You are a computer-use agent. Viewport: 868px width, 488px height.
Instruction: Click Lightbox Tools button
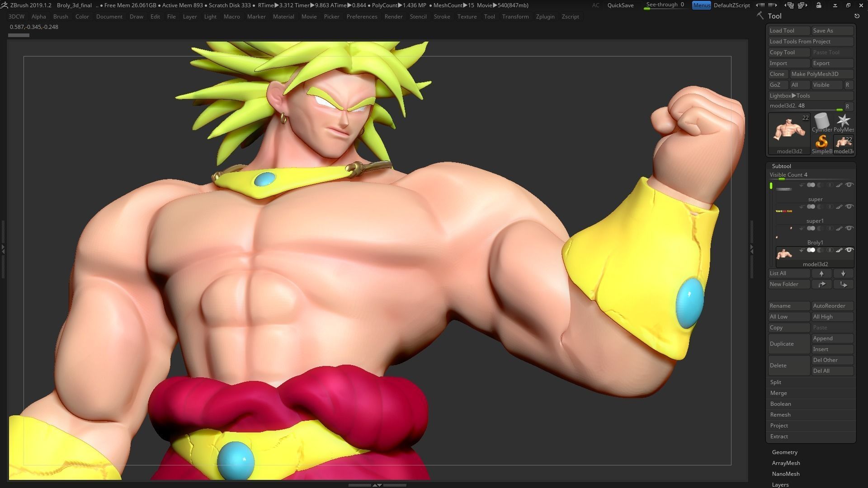[811, 96]
